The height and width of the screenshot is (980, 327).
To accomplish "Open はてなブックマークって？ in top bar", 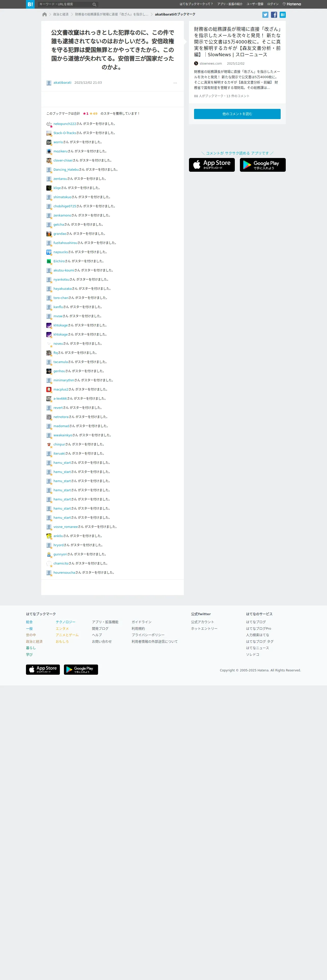I will tap(196, 4).
